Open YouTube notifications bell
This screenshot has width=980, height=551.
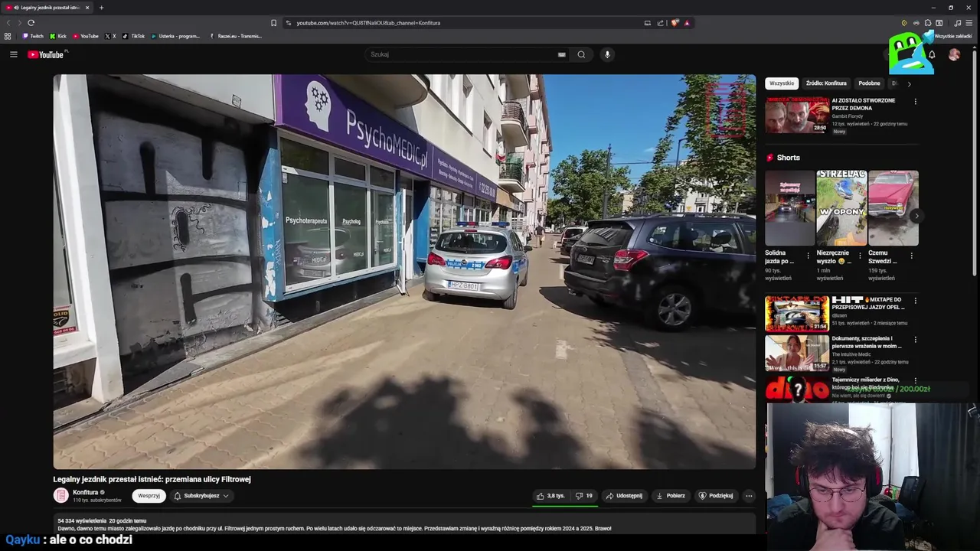[x=932, y=54]
